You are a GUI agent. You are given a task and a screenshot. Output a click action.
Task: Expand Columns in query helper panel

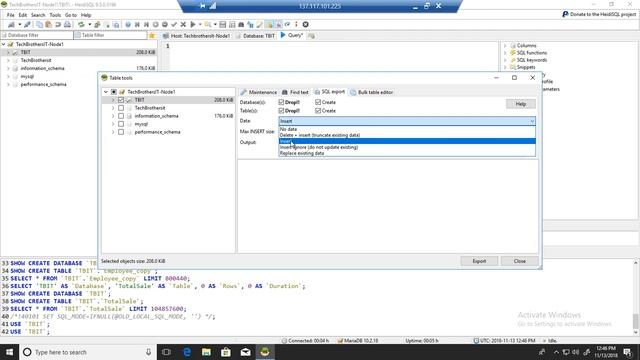coord(505,45)
